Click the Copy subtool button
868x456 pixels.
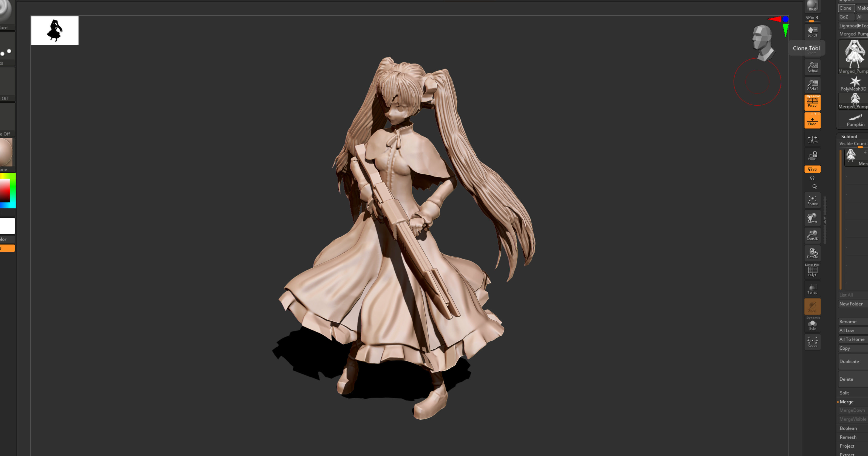coord(853,348)
